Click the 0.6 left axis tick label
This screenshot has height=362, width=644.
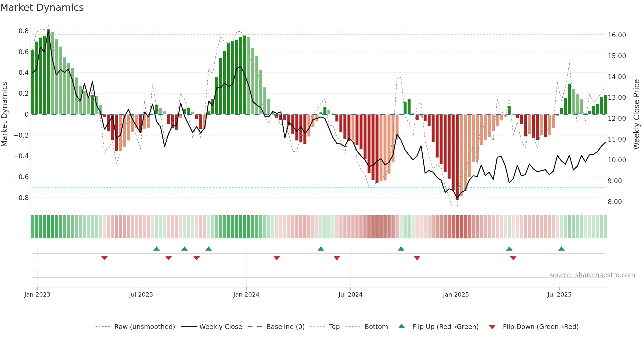tap(24, 52)
